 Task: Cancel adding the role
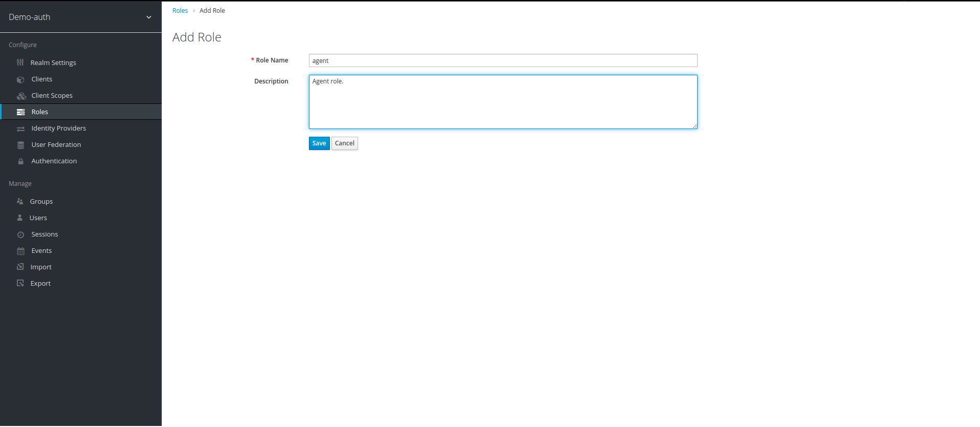[344, 143]
